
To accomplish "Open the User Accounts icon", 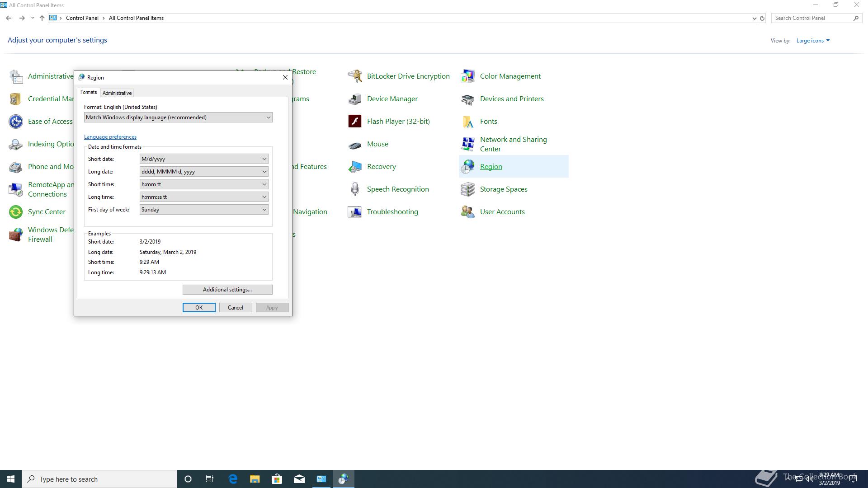I will [x=467, y=211].
